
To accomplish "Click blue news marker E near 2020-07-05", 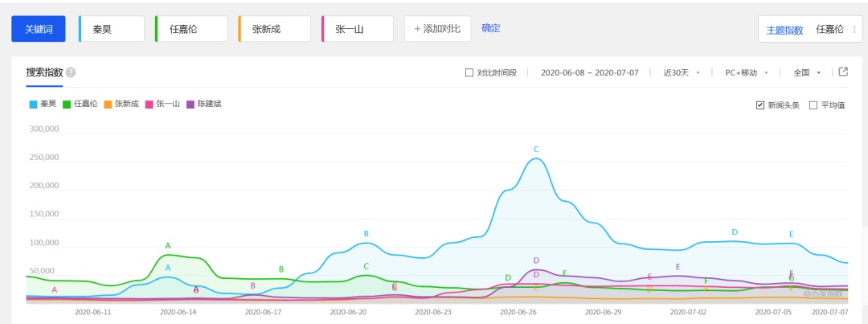I will tap(791, 234).
